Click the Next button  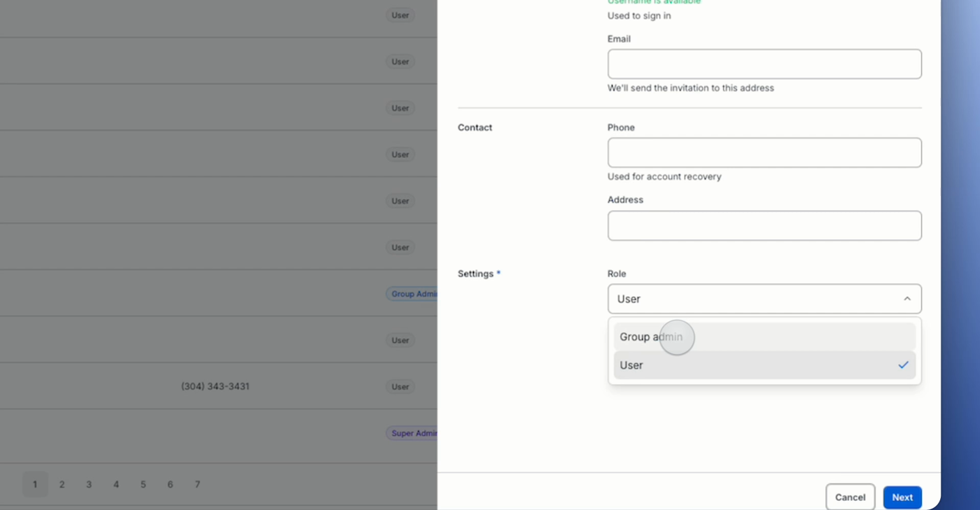[902, 497]
